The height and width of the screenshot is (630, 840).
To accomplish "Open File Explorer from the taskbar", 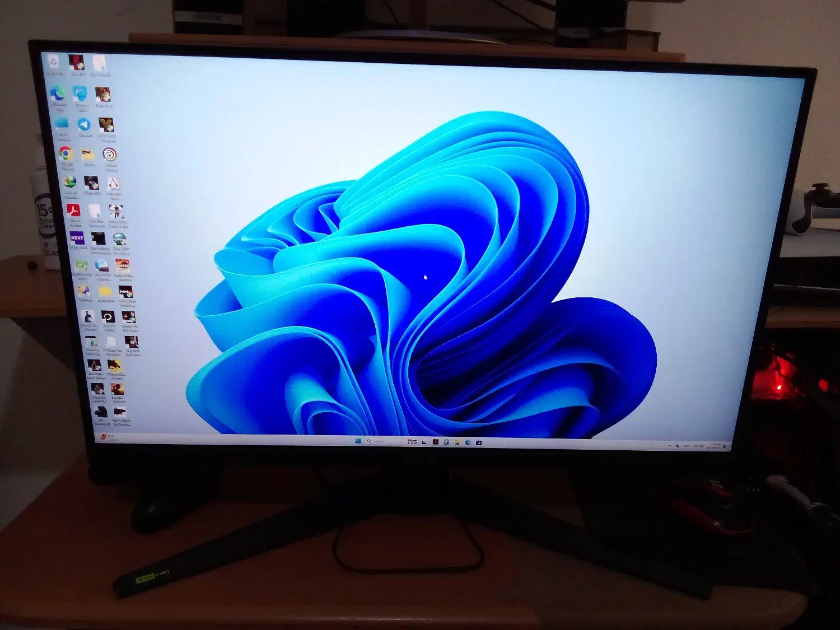I will (x=457, y=442).
